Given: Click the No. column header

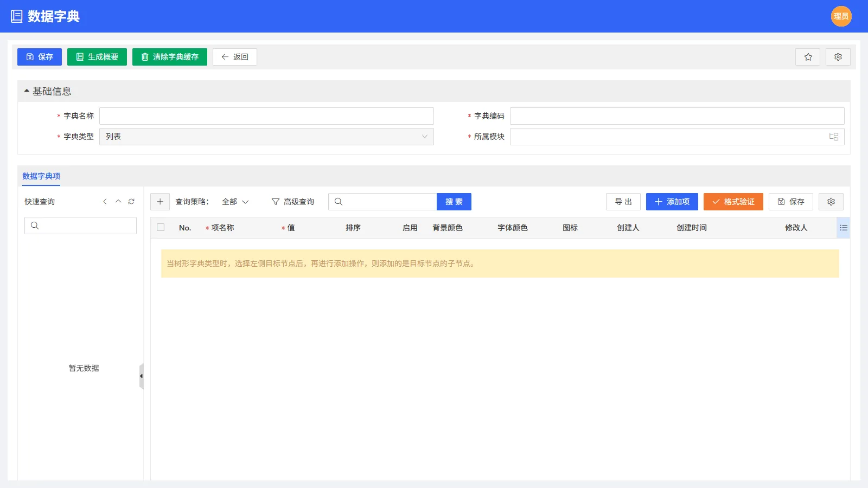Looking at the screenshot, I should (x=185, y=228).
